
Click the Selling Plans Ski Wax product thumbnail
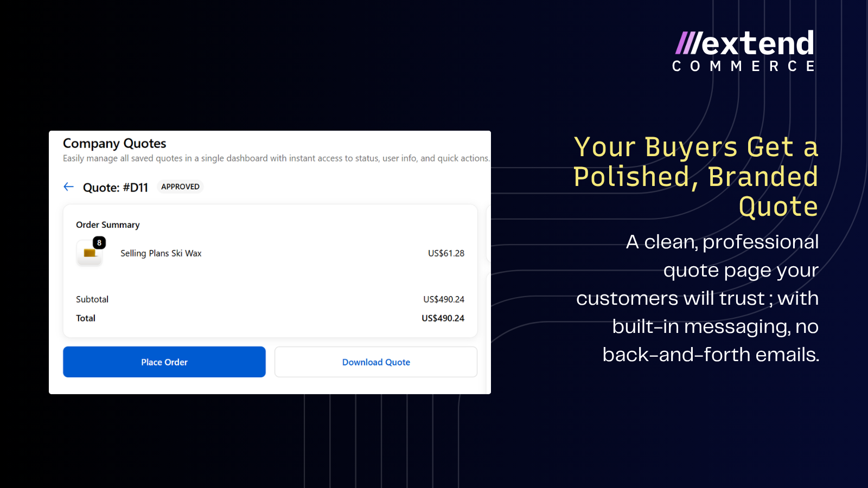(90, 253)
